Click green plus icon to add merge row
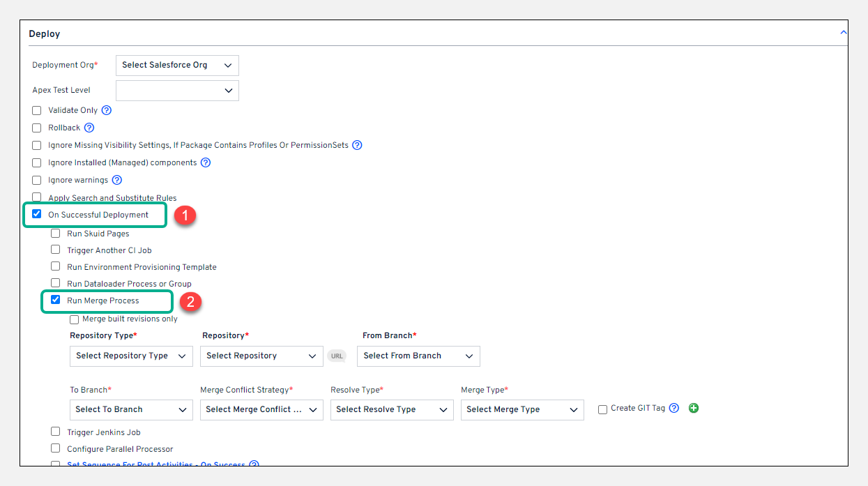868x486 pixels. pos(693,409)
